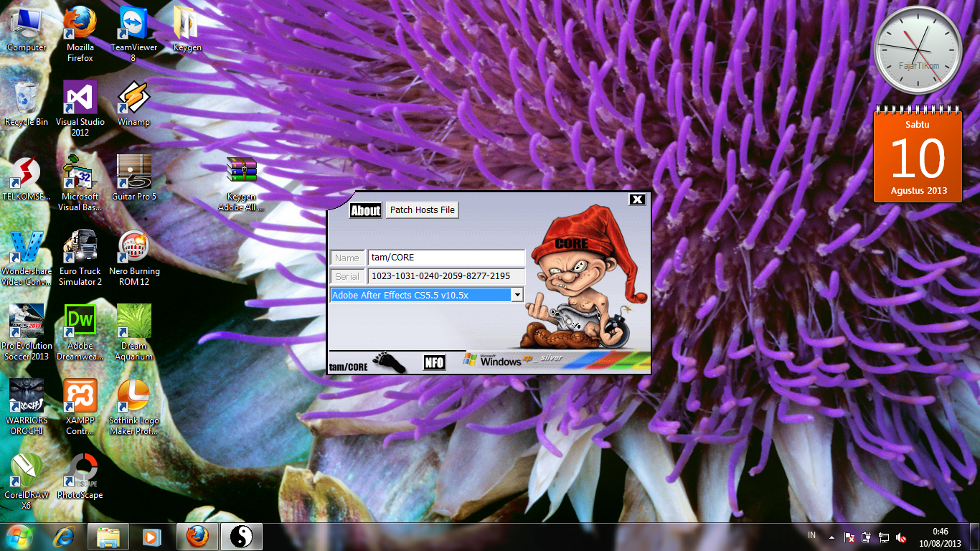980x551 pixels.
Task: Click the Patch Hosts File button
Action: click(423, 210)
